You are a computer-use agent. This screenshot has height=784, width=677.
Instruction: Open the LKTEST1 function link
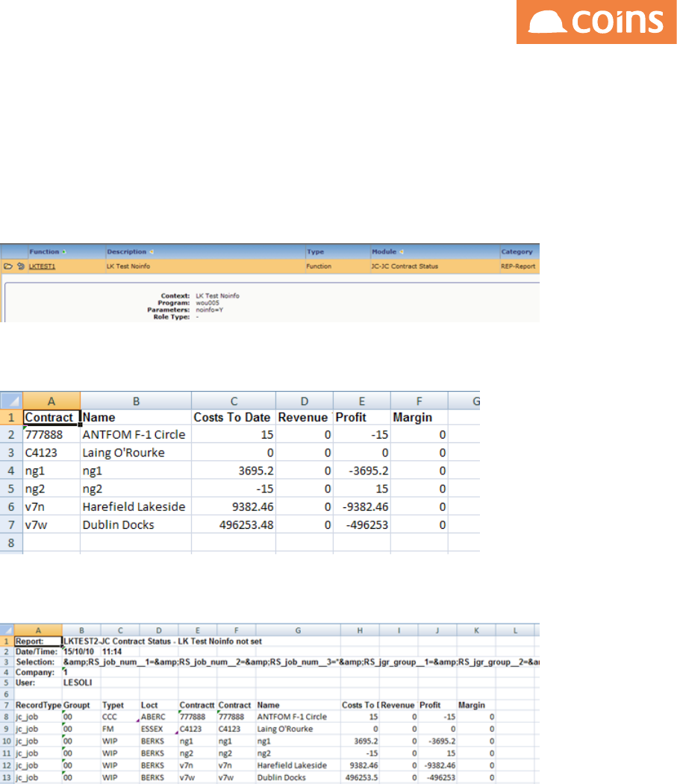pyautogui.click(x=42, y=266)
